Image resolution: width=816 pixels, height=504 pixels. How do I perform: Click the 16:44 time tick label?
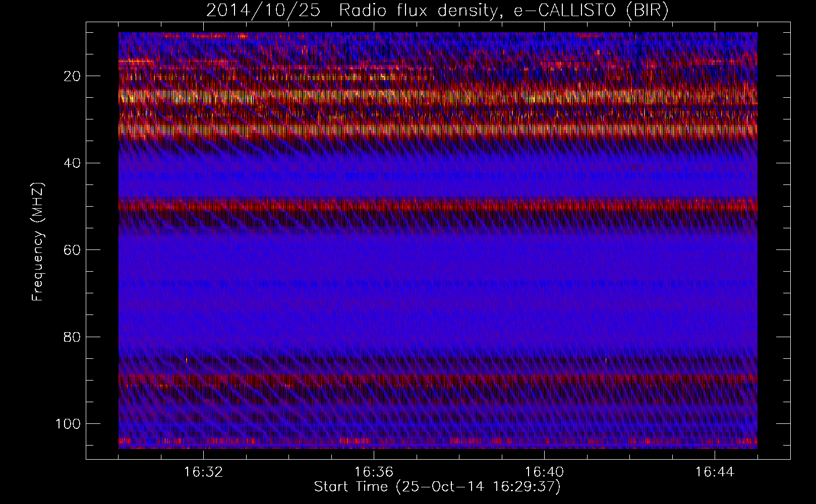(715, 472)
